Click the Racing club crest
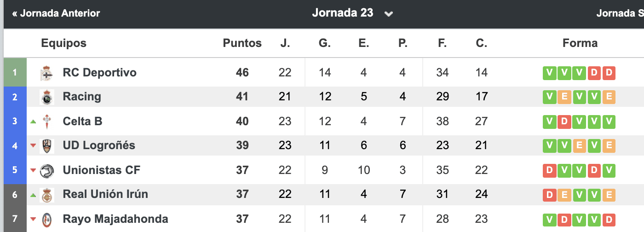Screen dimensions: 644x232 pyautogui.click(x=47, y=97)
